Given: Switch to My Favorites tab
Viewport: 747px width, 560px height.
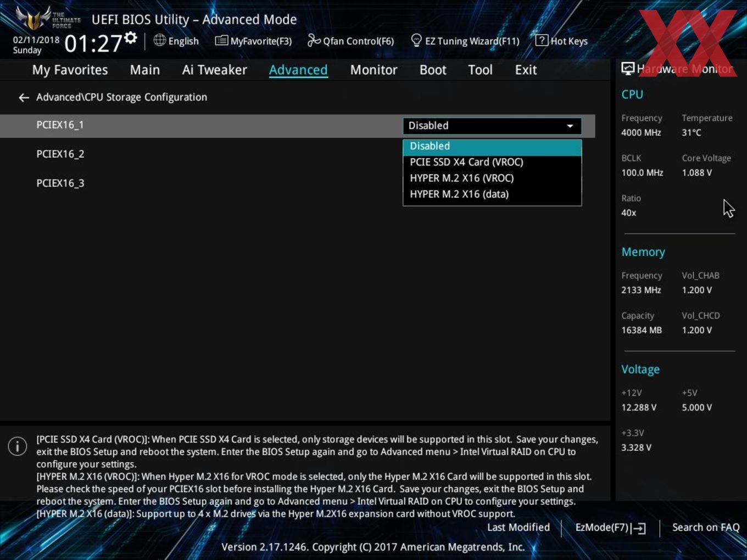Looking at the screenshot, I should click(70, 70).
